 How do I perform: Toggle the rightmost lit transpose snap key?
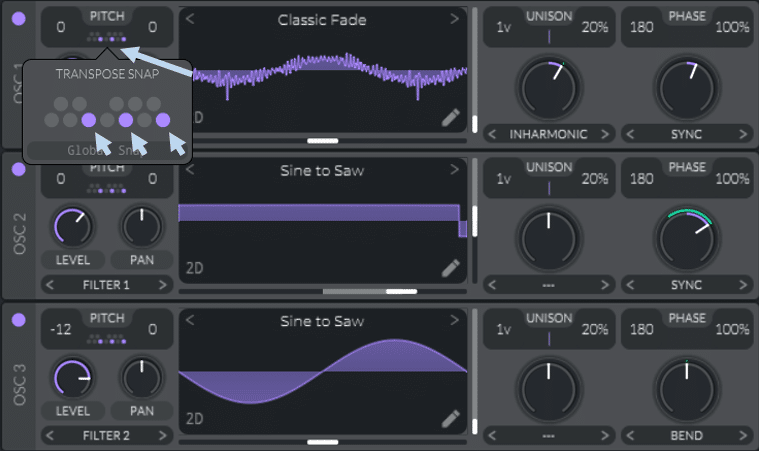(163, 120)
